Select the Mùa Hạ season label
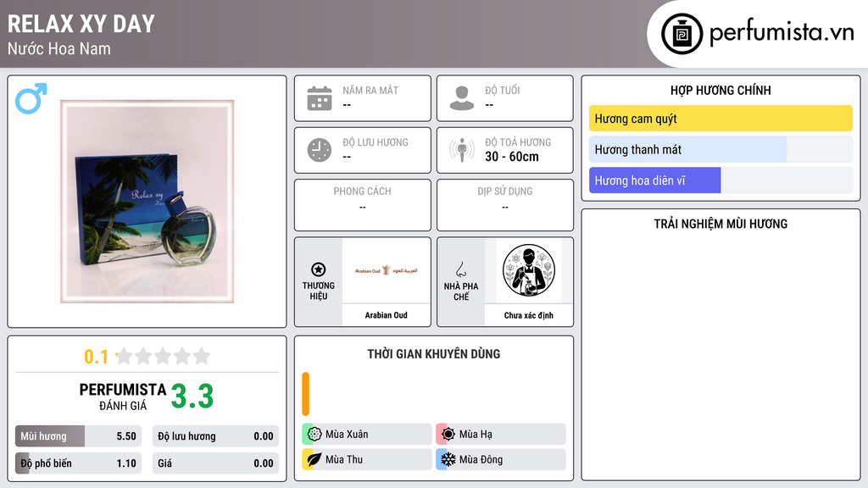The image size is (868, 488). (476, 435)
